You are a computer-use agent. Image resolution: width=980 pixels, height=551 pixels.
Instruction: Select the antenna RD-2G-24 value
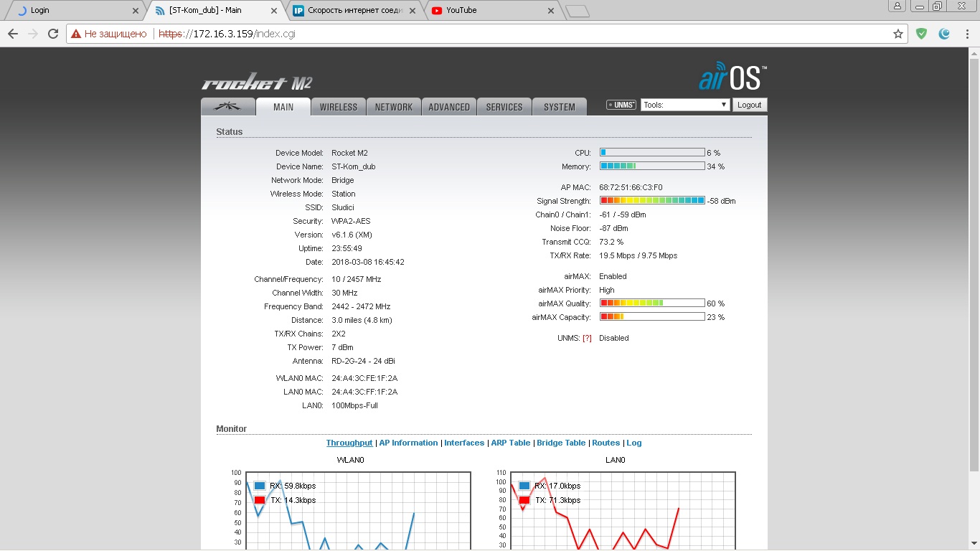(363, 361)
